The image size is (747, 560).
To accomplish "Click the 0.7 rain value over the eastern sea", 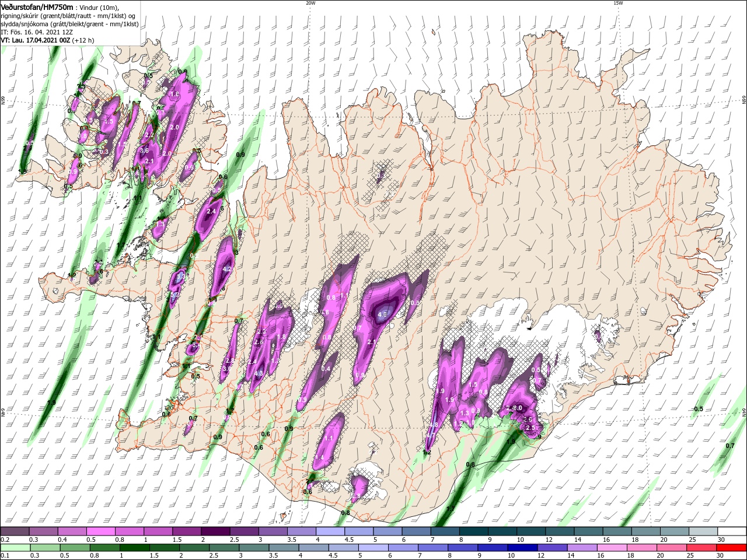I will tap(730, 446).
